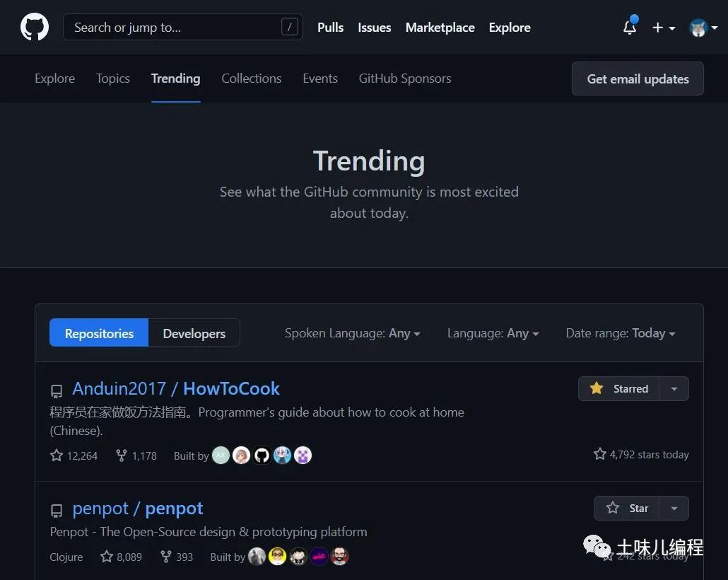Focus the 'Search or jump to...' field

(183, 27)
